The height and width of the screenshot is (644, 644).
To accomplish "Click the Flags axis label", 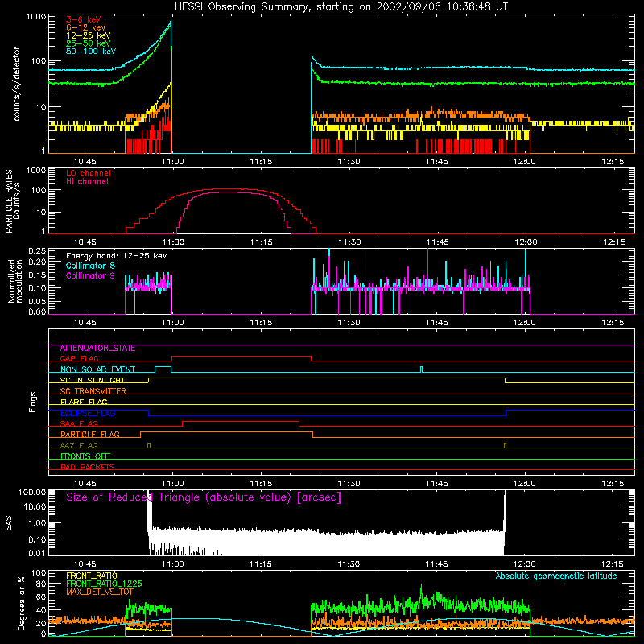I will point(33,402).
